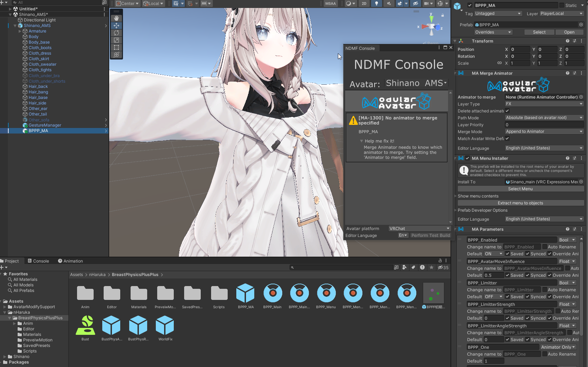Click Extract menu to objects button
The image size is (588, 367).
click(521, 203)
